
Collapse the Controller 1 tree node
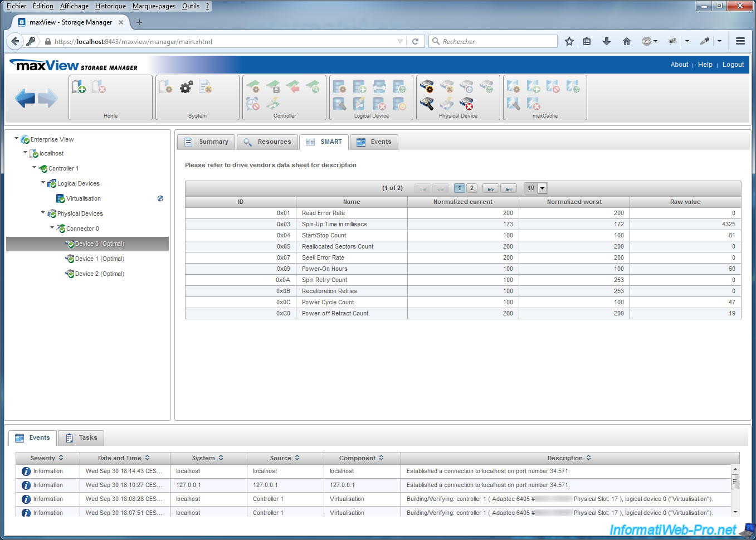[x=35, y=168]
